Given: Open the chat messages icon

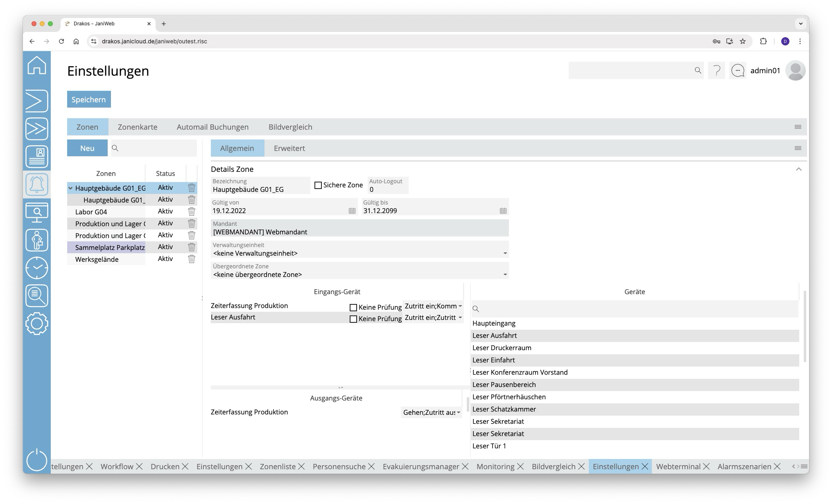Looking at the screenshot, I should (x=737, y=71).
